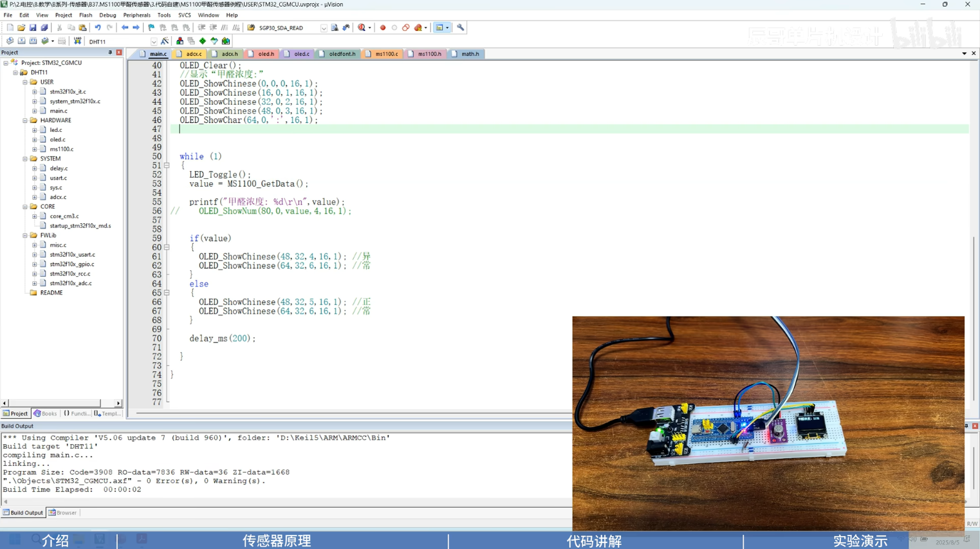Kill all breakpoints with the toolbar icon
This screenshot has height=549, width=980.
point(419,28)
